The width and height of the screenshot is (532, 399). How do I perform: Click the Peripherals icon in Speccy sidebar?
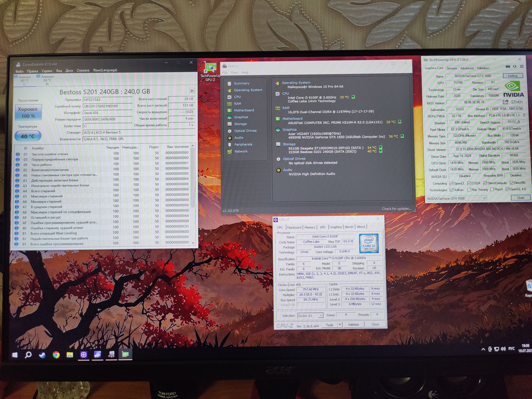[230, 145]
